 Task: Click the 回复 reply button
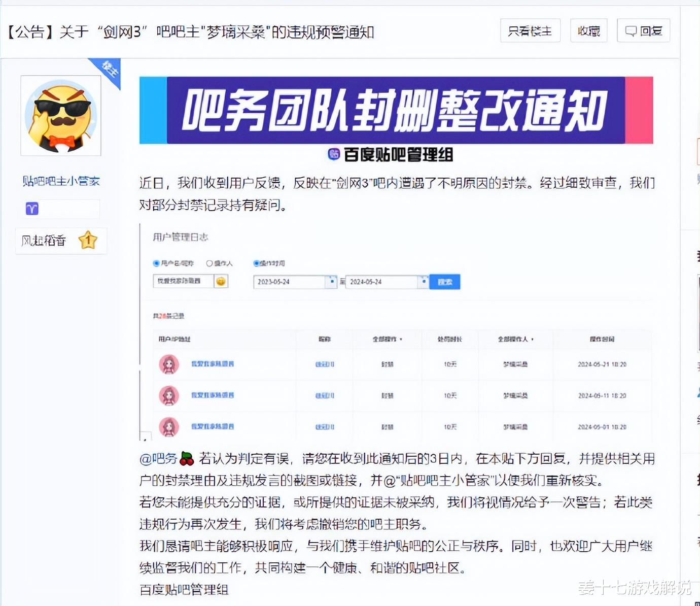pos(643,30)
